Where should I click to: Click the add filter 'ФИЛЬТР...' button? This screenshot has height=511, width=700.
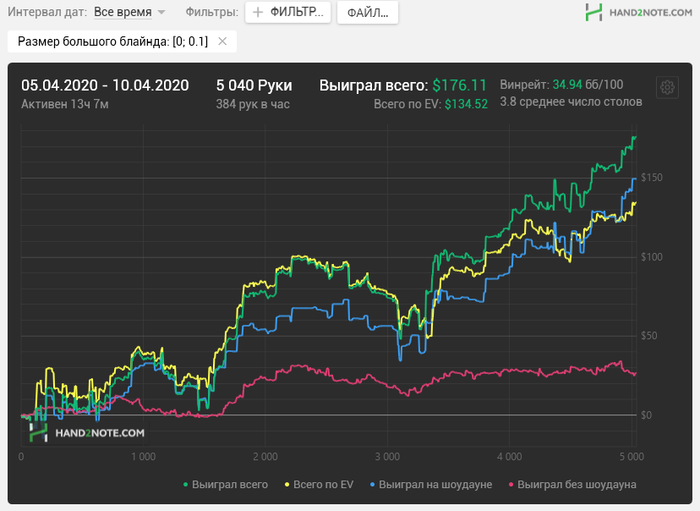tap(288, 12)
